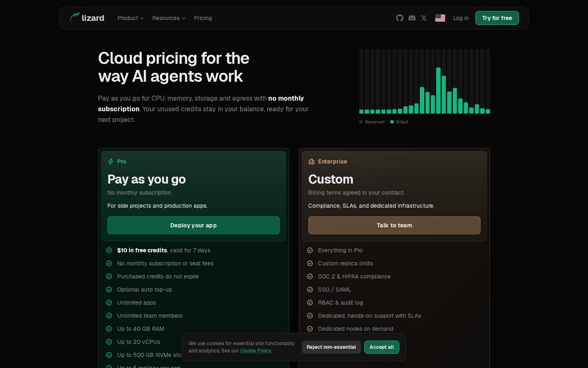Click Log in
588x368 pixels.
tap(461, 18)
